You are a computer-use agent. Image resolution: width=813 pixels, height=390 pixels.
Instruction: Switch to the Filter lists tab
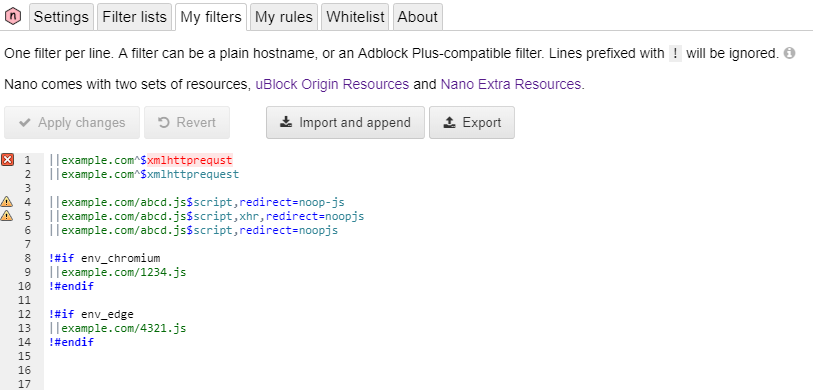tap(134, 17)
